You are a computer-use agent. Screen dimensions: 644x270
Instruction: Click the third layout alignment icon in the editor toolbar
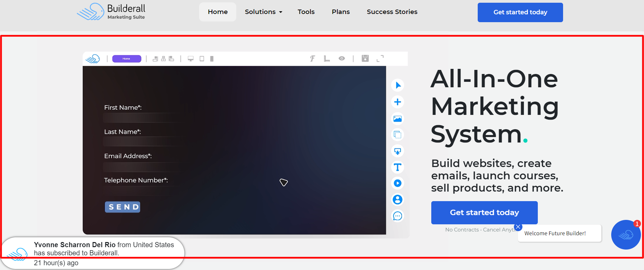pyautogui.click(x=171, y=59)
